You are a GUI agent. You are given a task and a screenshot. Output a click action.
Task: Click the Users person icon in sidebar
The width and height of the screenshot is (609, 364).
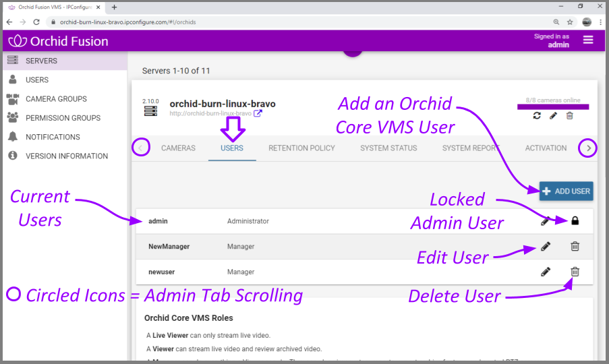click(x=13, y=79)
